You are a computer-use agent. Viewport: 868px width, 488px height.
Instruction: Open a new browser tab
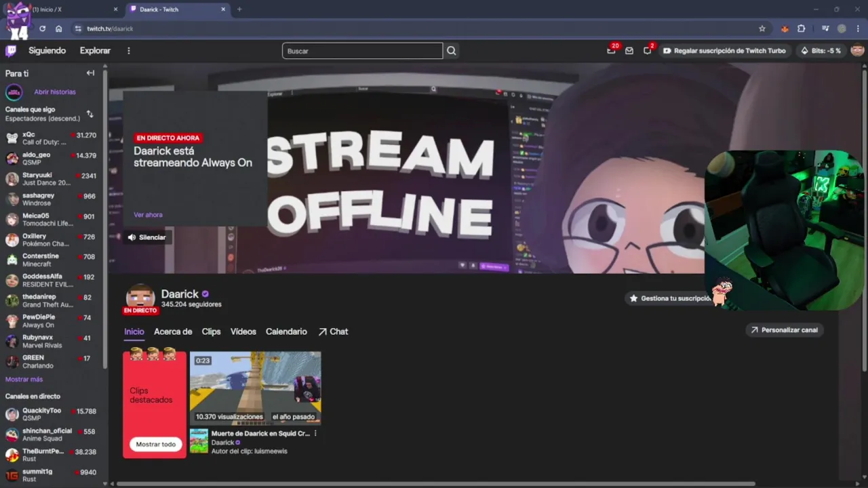[239, 9]
